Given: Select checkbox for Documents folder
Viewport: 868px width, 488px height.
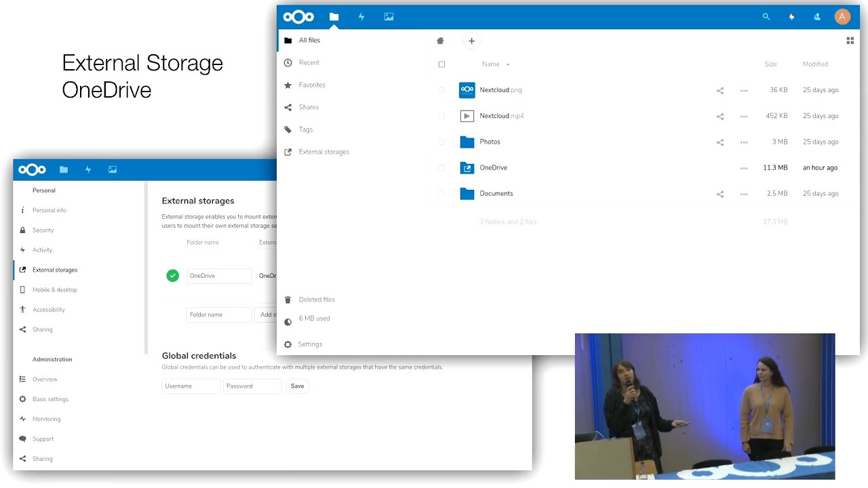Looking at the screenshot, I should [x=441, y=194].
